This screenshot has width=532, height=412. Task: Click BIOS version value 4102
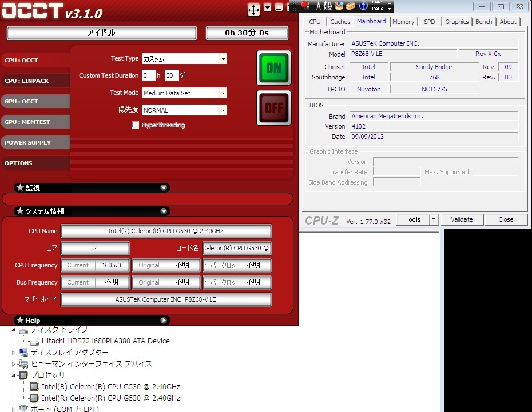point(434,126)
